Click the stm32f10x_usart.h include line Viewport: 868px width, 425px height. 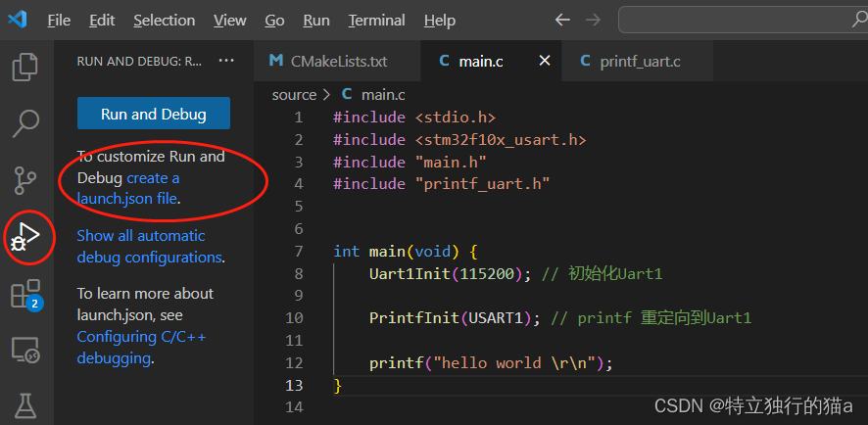coord(459,139)
